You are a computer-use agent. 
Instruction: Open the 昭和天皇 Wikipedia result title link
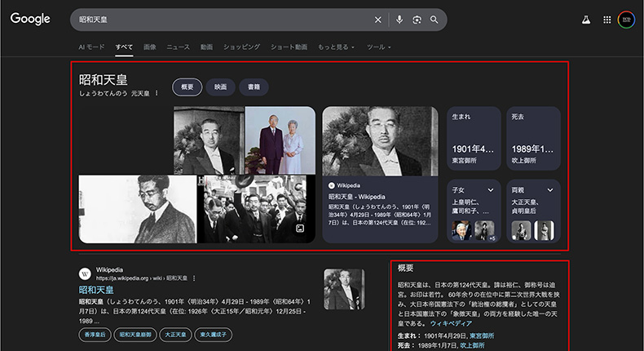click(x=96, y=290)
